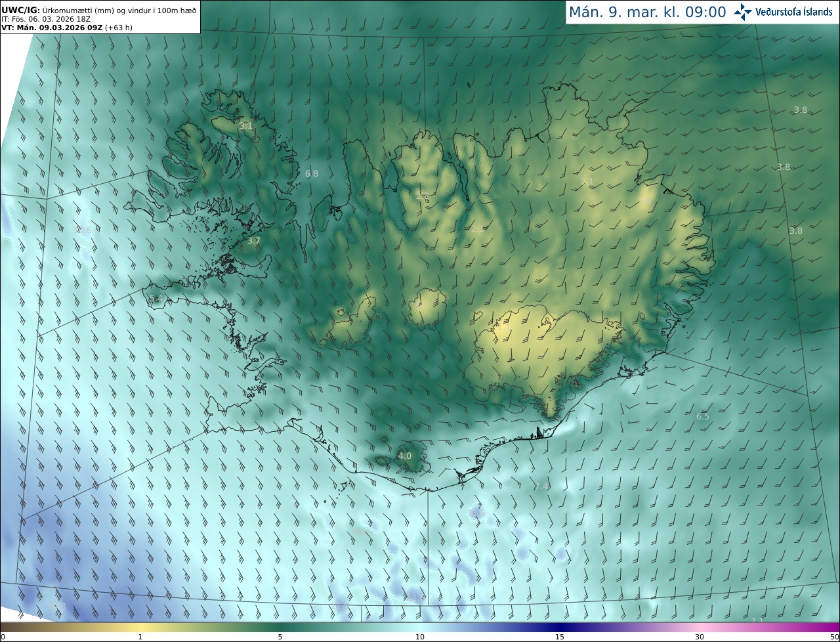Image resolution: width=840 pixels, height=642 pixels.
Task: Click the 7.4 value label off the south coast
Action: [x=542, y=486]
